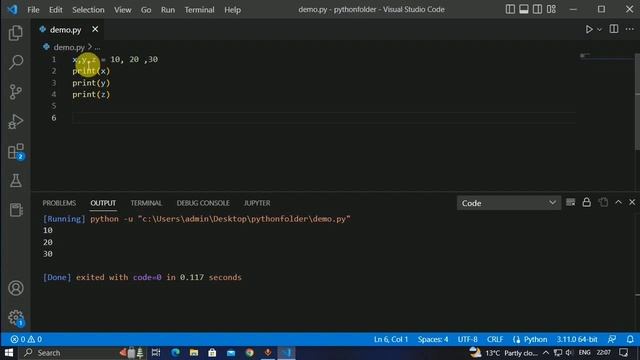Customize layout from title bar icon
The height and width of the screenshot is (360, 640).
point(551,9)
